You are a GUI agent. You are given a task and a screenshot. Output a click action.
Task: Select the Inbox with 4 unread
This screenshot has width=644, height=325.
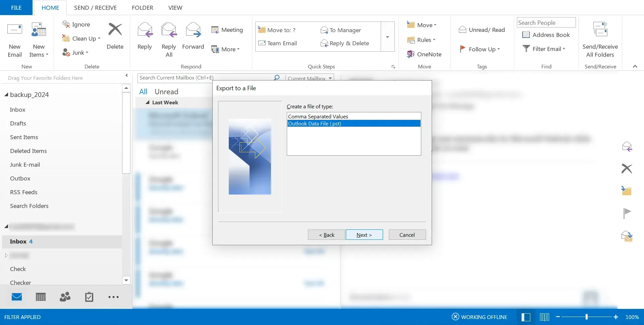point(62,241)
